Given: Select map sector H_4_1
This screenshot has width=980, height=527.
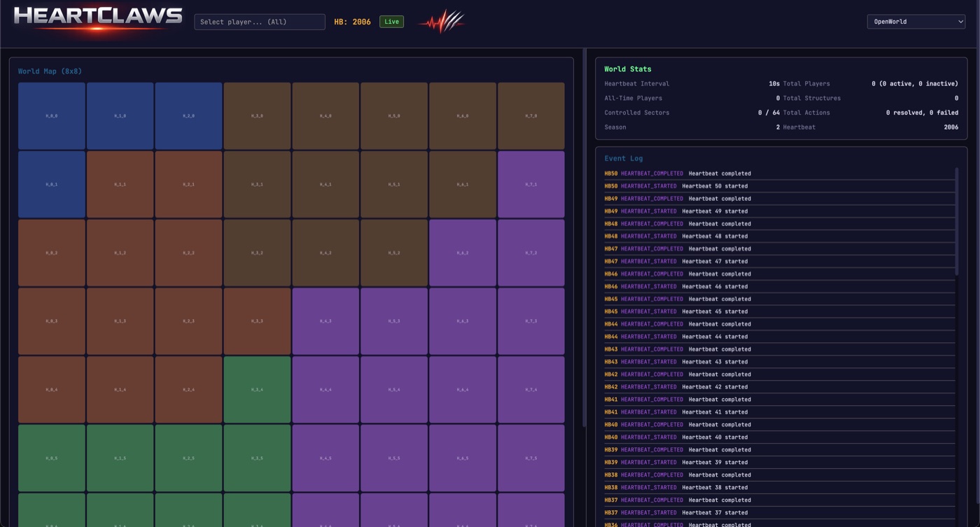Looking at the screenshot, I should click(325, 184).
